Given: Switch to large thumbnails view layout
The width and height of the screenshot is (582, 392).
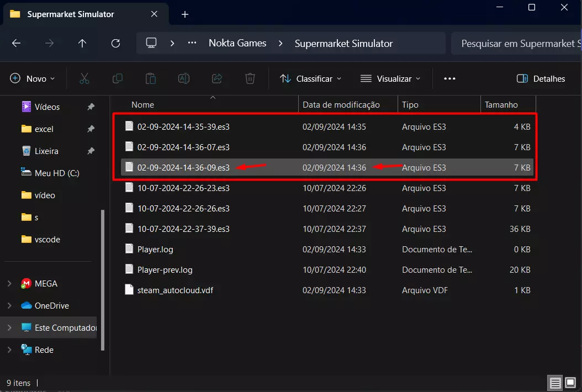Looking at the screenshot, I should [x=570, y=383].
